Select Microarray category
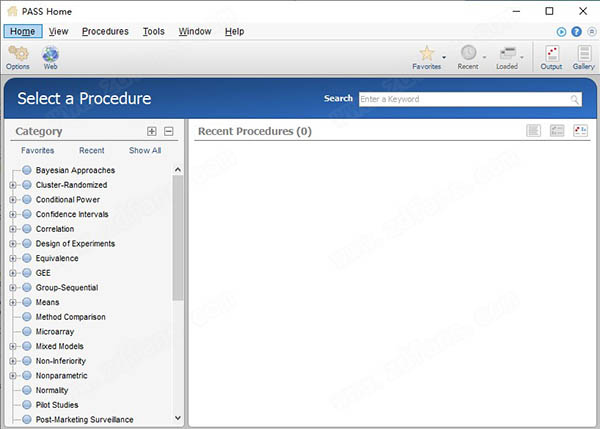This screenshot has width=600, height=429. pos(55,332)
